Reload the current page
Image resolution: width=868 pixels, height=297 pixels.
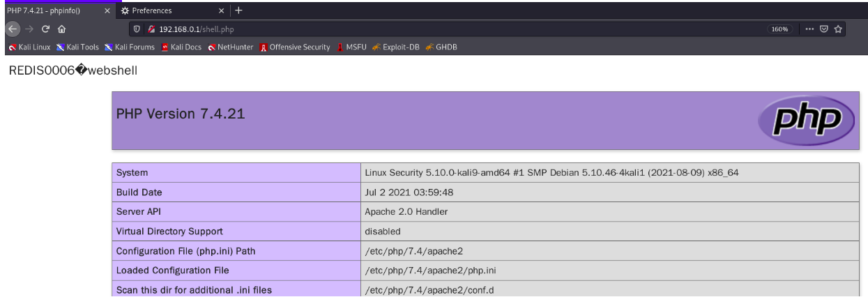(x=46, y=29)
